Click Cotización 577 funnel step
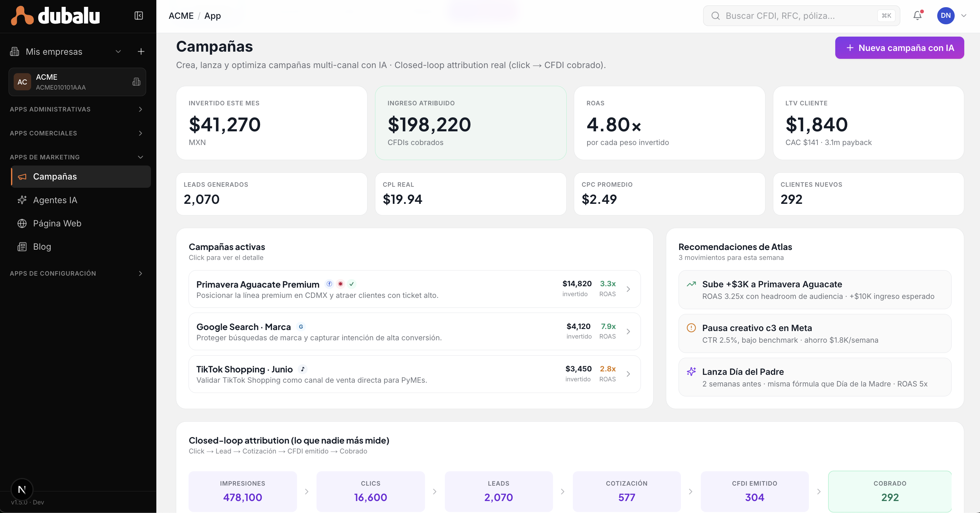 pos(627,491)
